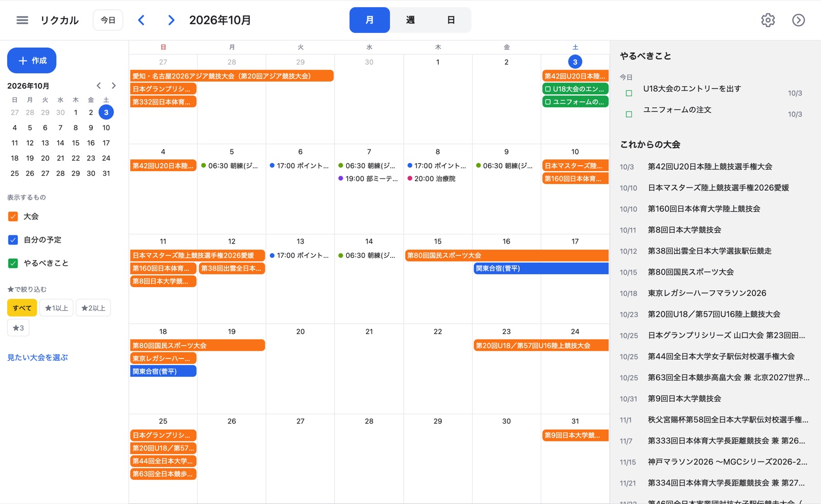This screenshot has height=504, width=821.
Task: Open 06:30 朝練 event on the 5th
Action: (x=231, y=166)
